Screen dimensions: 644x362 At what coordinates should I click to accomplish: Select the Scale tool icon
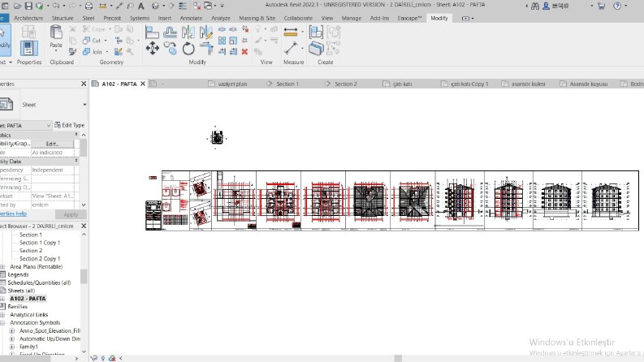click(x=233, y=41)
